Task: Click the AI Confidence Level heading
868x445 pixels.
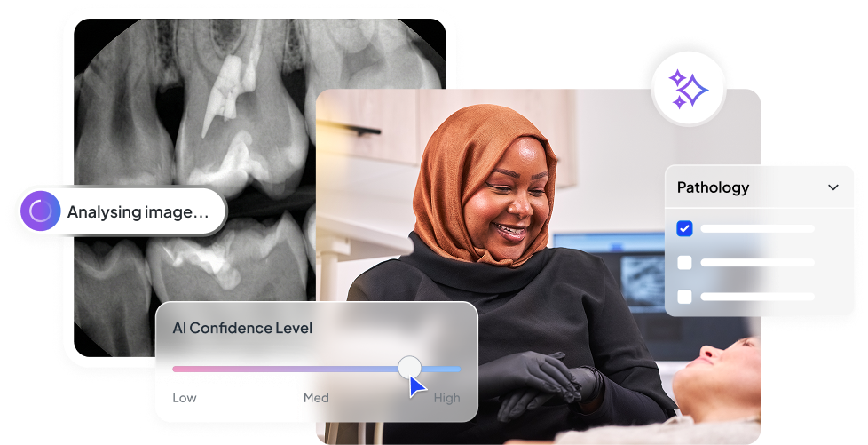Action: (242, 328)
